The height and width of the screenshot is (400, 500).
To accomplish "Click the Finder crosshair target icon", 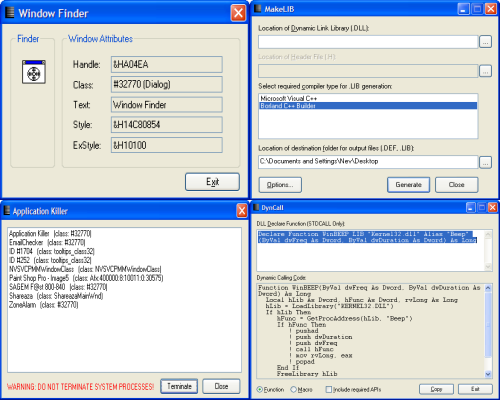I will tap(34, 72).
